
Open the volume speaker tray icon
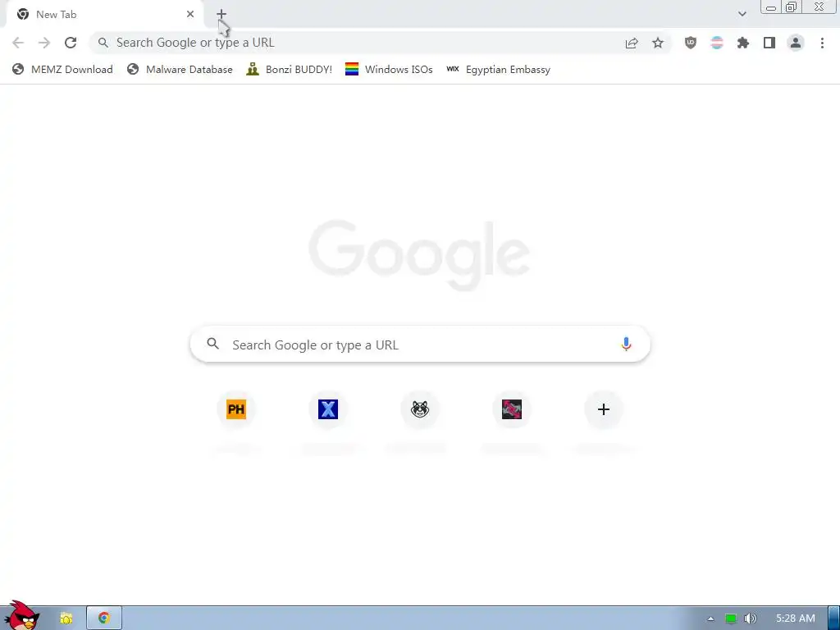coord(751,619)
